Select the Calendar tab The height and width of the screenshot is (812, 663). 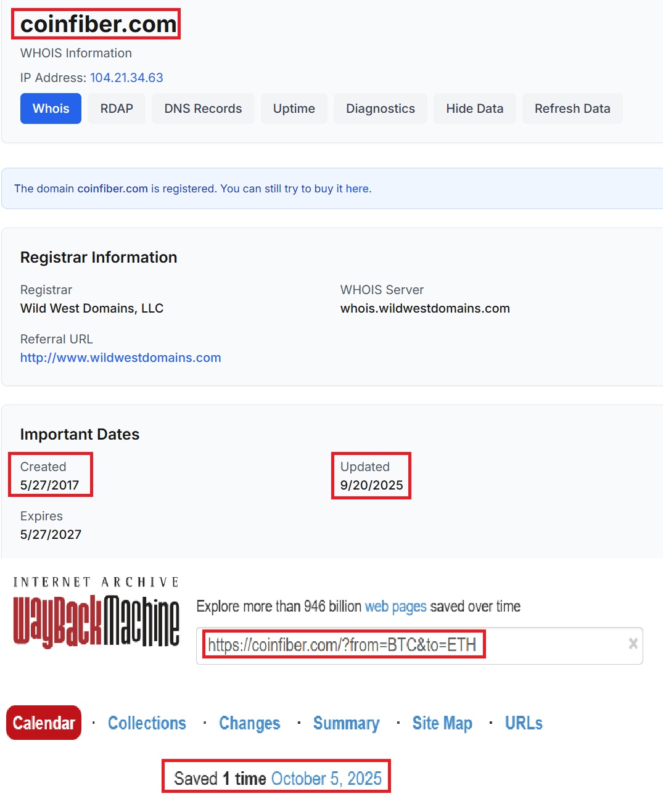(x=44, y=723)
